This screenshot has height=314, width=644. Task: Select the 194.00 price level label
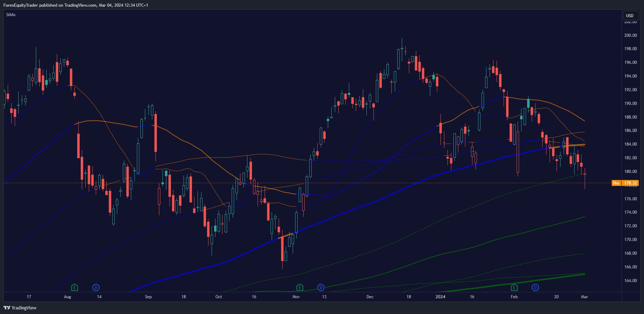(x=630, y=76)
